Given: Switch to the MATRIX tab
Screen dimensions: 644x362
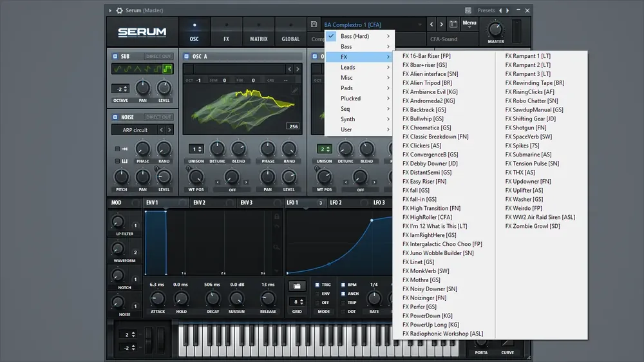Looking at the screenshot, I should click(x=259, y=39).
